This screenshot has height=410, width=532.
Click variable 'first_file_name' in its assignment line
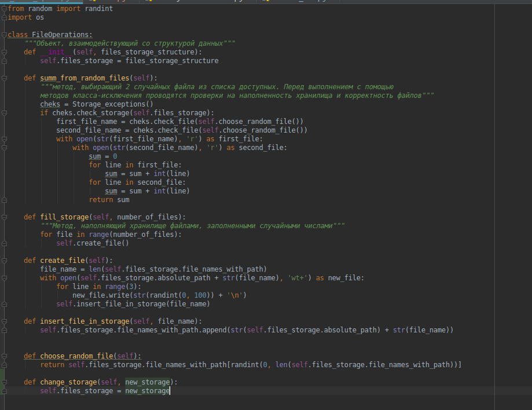(x=86, y=122)
